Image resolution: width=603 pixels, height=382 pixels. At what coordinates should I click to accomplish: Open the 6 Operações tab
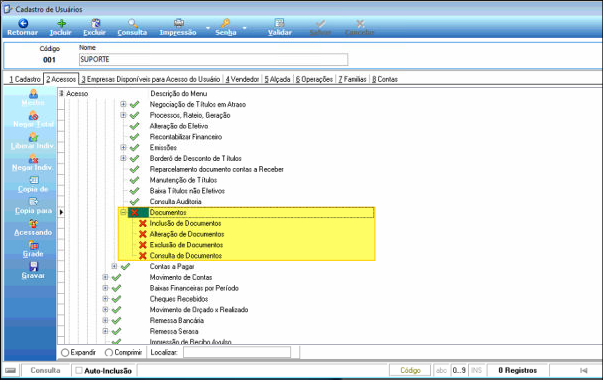[x=314, y=79]
